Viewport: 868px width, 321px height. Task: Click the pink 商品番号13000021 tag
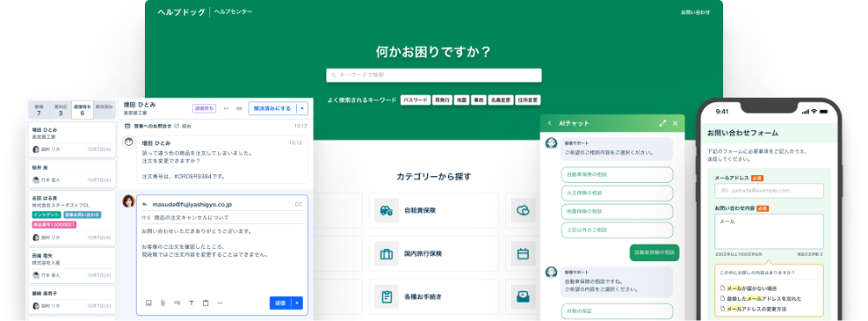point(54,225)
